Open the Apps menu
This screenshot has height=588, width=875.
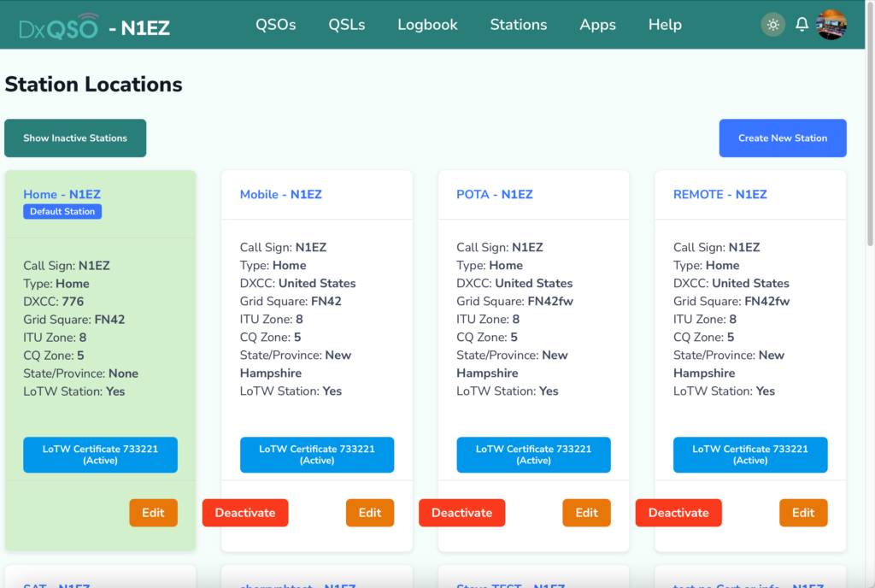(x=597, y=25)
